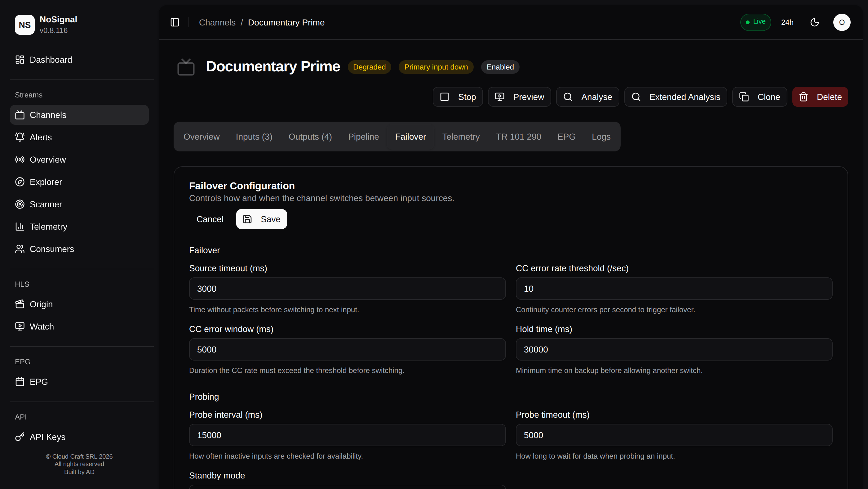The height and width of the screenshot is (489, 868).
Task: Focus the Source timeout input field
Action: [x=347, y=289]
